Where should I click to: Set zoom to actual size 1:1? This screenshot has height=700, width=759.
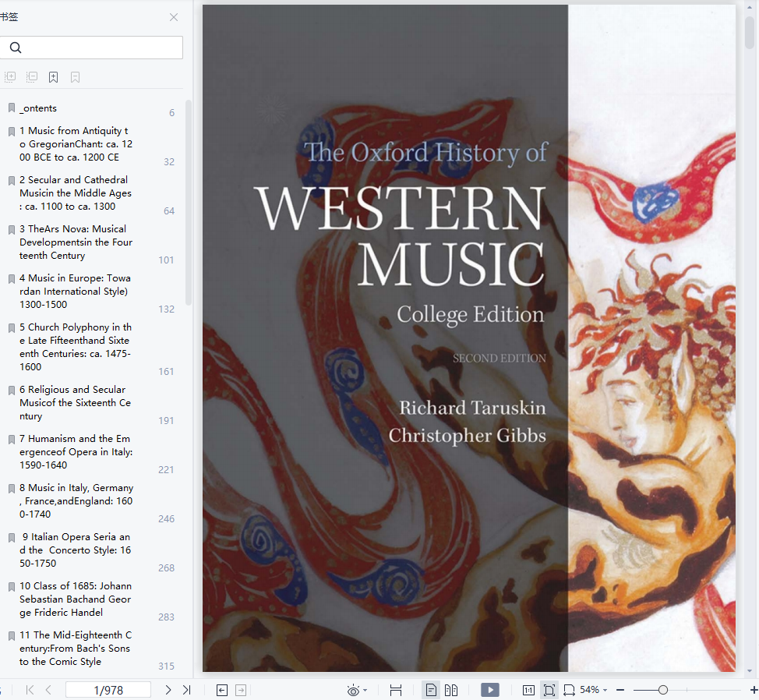coord(528,691)
